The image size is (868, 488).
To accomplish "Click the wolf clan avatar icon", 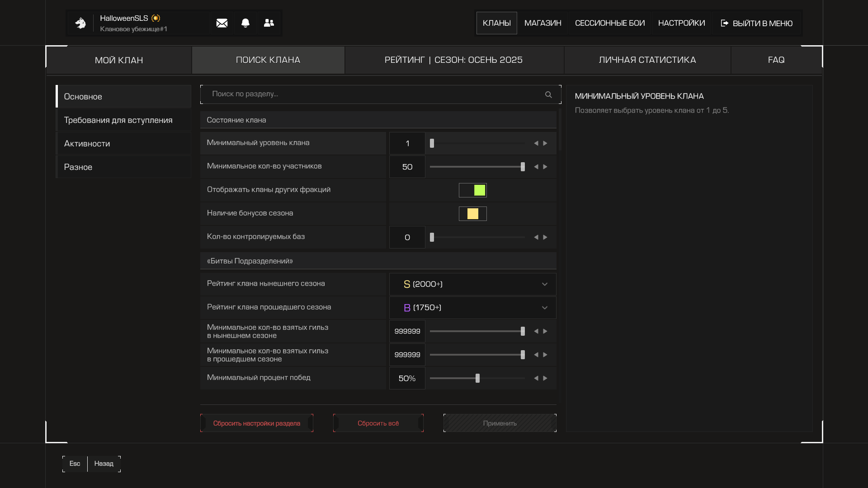I will 80,23.
